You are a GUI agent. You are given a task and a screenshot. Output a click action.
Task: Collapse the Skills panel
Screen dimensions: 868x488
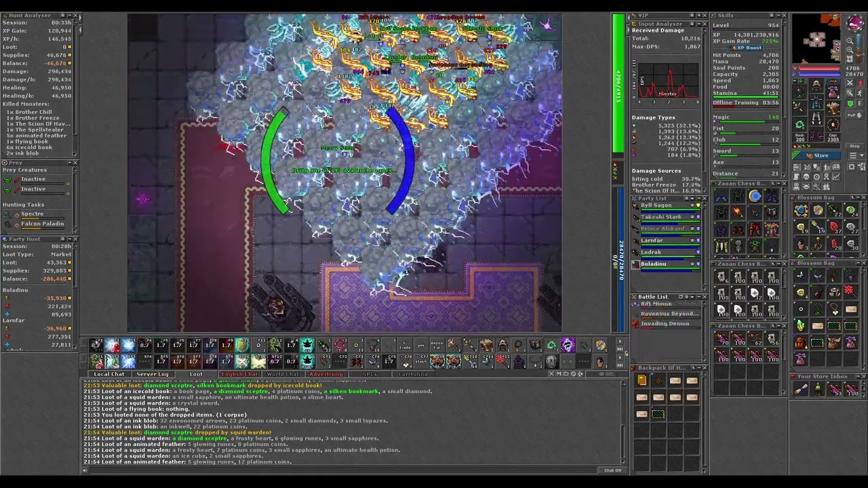778,16
